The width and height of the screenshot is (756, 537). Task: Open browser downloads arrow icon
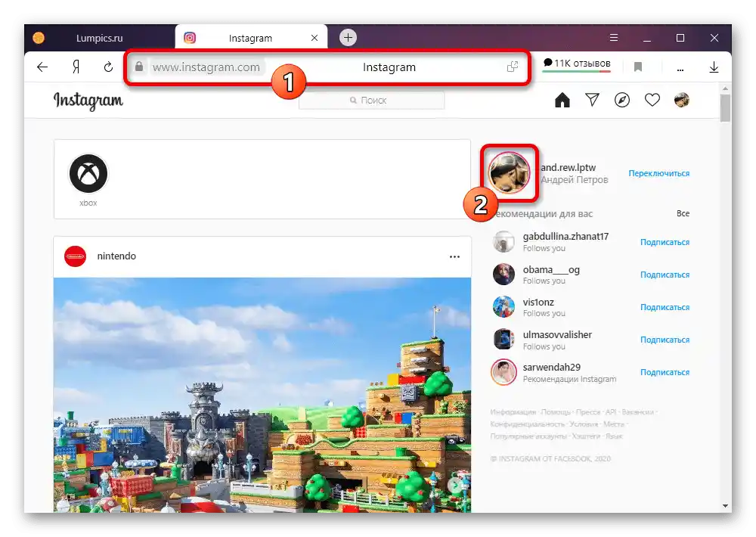(714, 67)
